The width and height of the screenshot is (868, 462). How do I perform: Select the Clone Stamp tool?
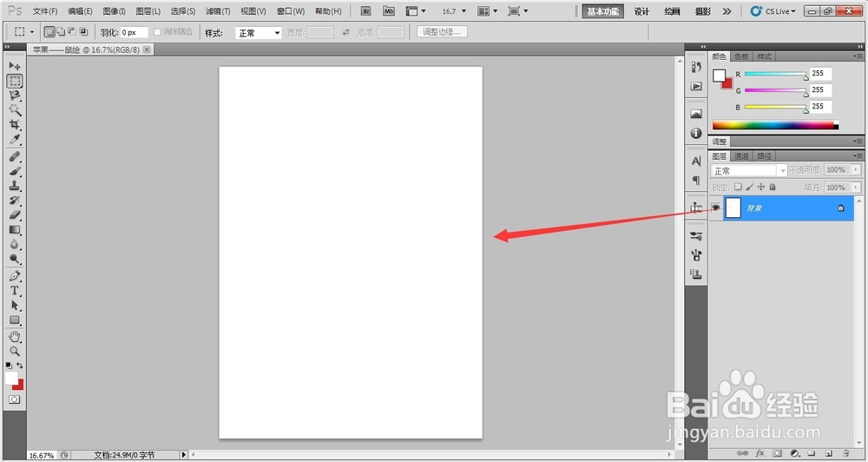[x=15, y=186]
